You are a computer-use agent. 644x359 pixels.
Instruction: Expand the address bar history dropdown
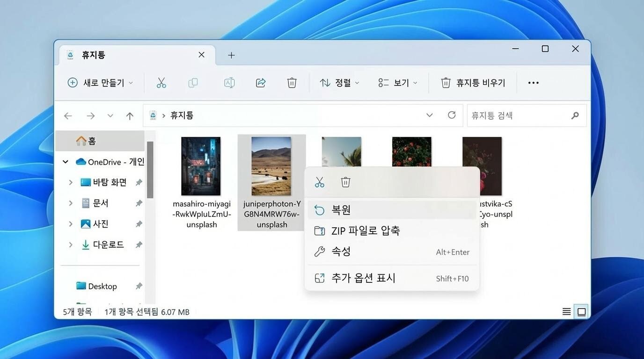point(430,115)
